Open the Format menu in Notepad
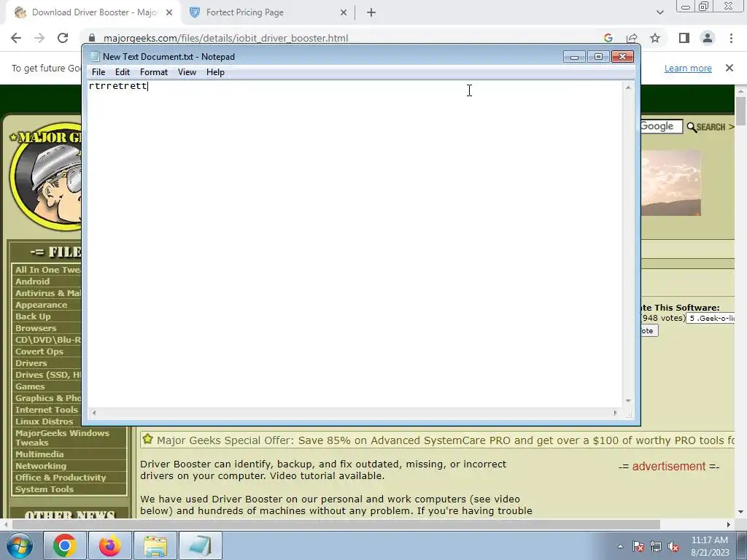 click(x=153, y=72)
